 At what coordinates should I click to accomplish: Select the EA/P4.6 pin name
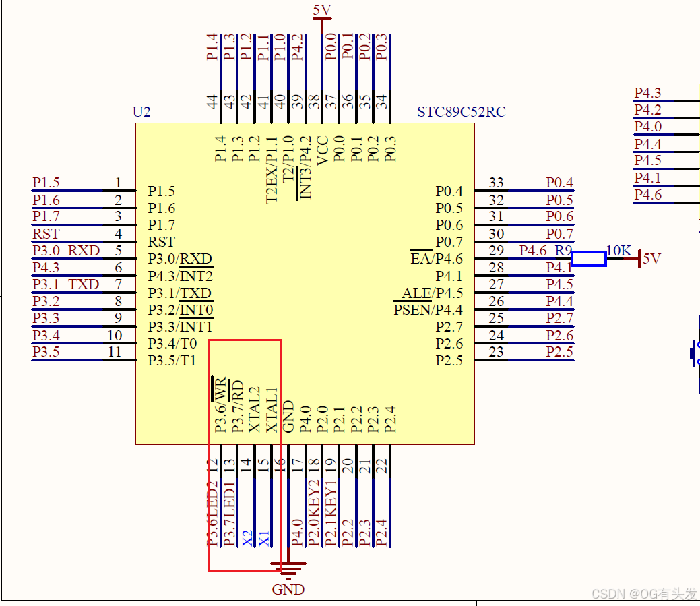point(437,259)
